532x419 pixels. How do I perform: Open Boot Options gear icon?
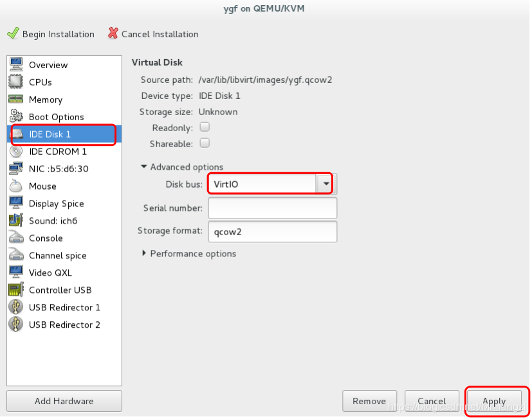coord(16,117)
